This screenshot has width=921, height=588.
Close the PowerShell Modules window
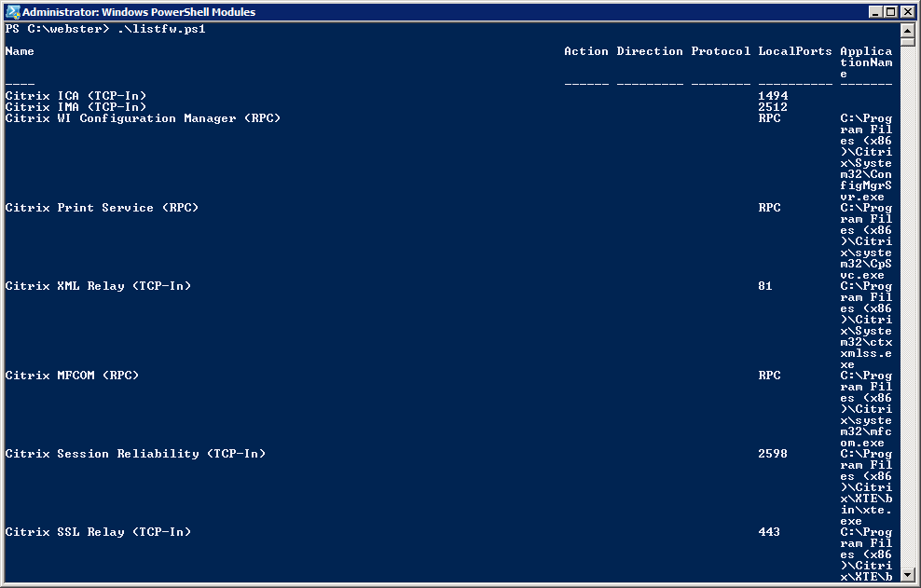point(907,12)
